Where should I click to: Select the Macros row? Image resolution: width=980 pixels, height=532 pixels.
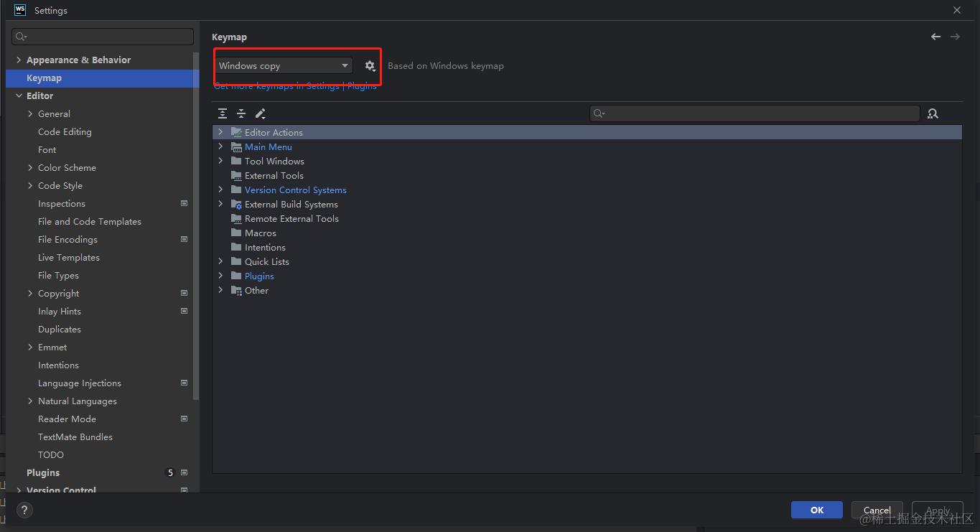[587, 233]
